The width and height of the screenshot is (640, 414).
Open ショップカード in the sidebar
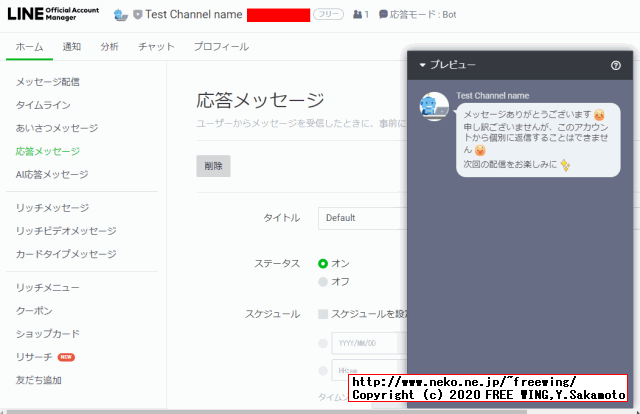[47, 334]
